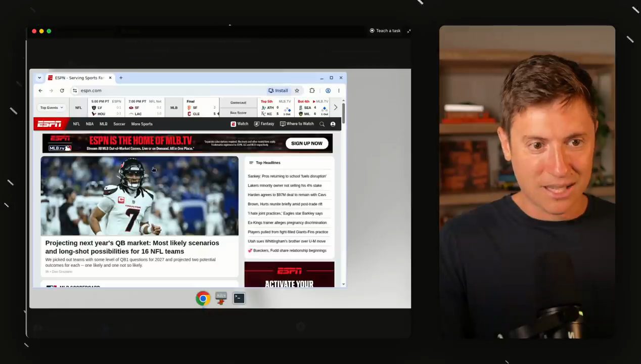This screenshot has width=641, height=364.
Task: Open a new browser tab
Action: 121,78
